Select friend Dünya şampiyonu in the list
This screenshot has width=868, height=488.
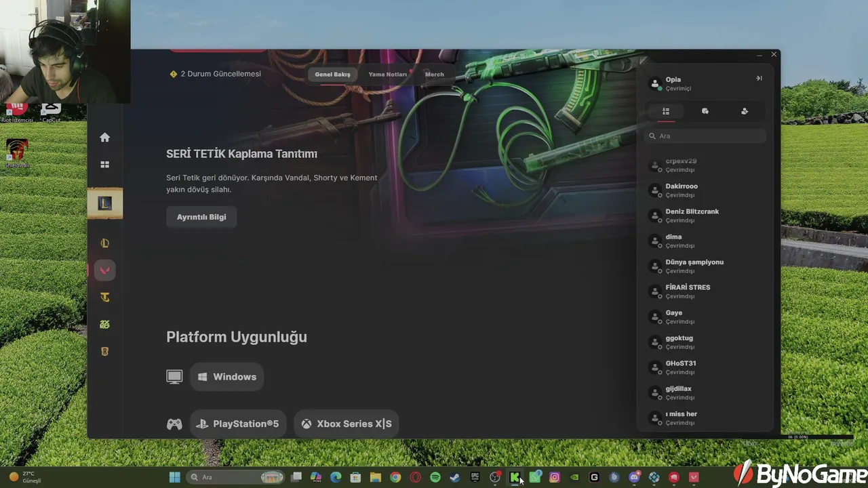pos(705,266)
